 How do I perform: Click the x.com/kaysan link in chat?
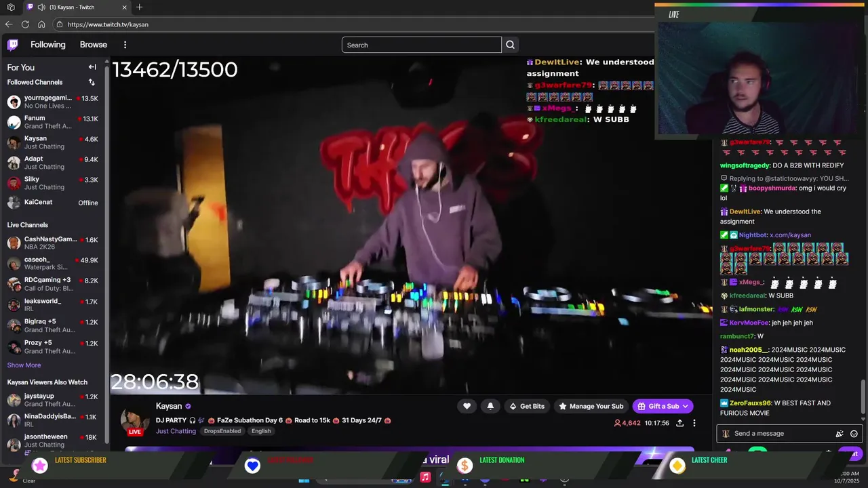(790, 235)
